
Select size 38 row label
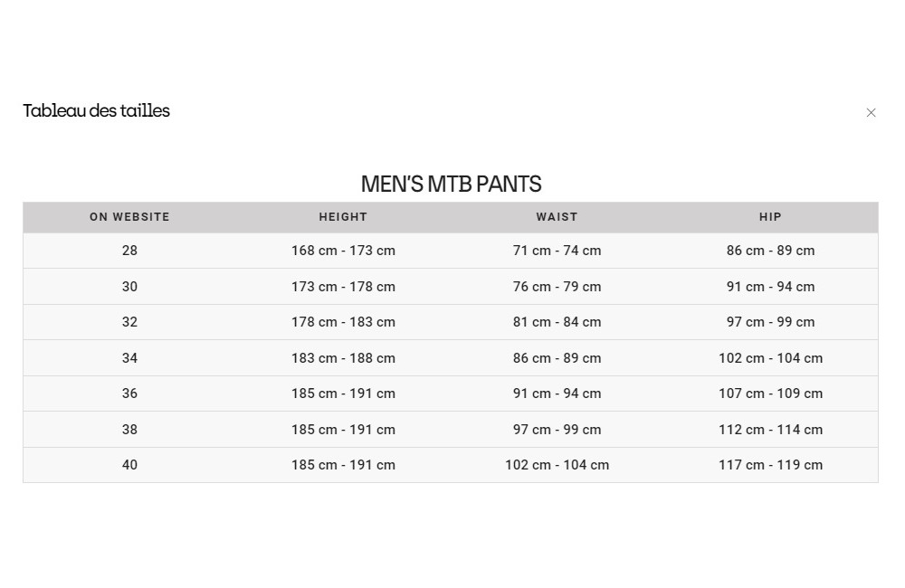(x=129, y=430)
